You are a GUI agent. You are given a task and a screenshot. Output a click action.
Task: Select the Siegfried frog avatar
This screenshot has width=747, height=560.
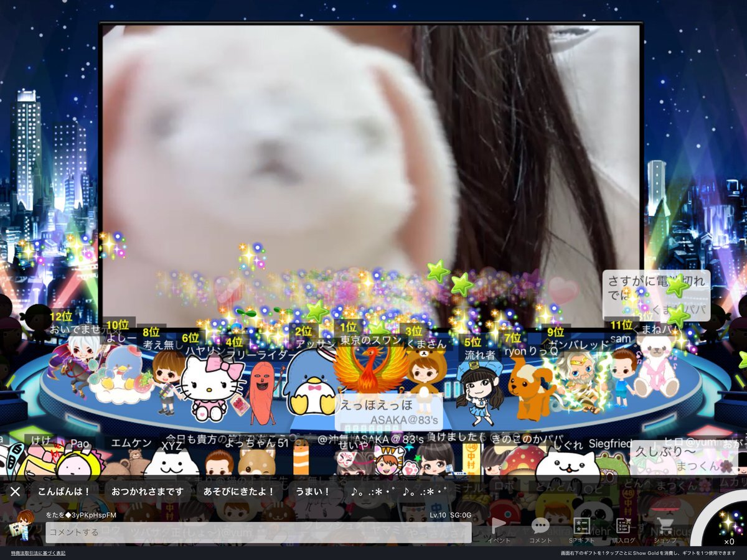coord(613,464)
